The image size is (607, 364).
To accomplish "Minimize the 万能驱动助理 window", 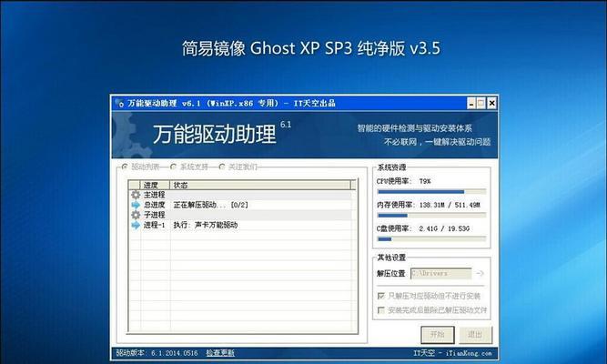I will pyautogui.click(x=471, y=103).
